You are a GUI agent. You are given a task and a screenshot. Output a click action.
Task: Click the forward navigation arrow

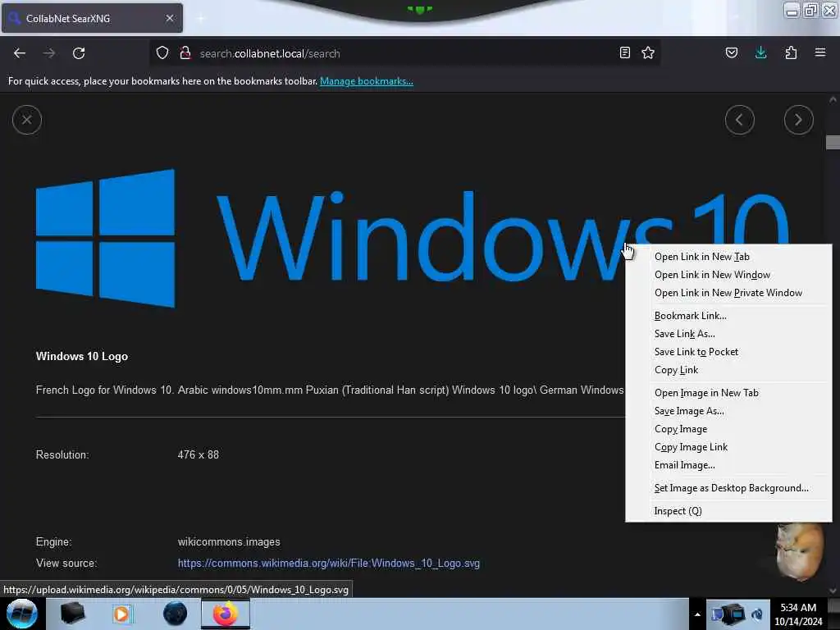point(49,53)
